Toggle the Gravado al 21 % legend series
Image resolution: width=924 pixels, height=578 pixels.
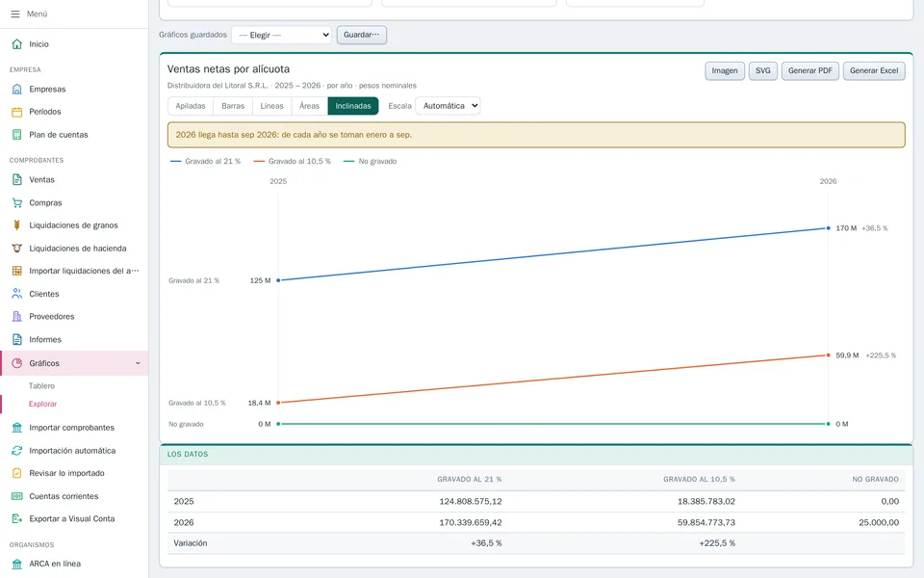(205, 161)
